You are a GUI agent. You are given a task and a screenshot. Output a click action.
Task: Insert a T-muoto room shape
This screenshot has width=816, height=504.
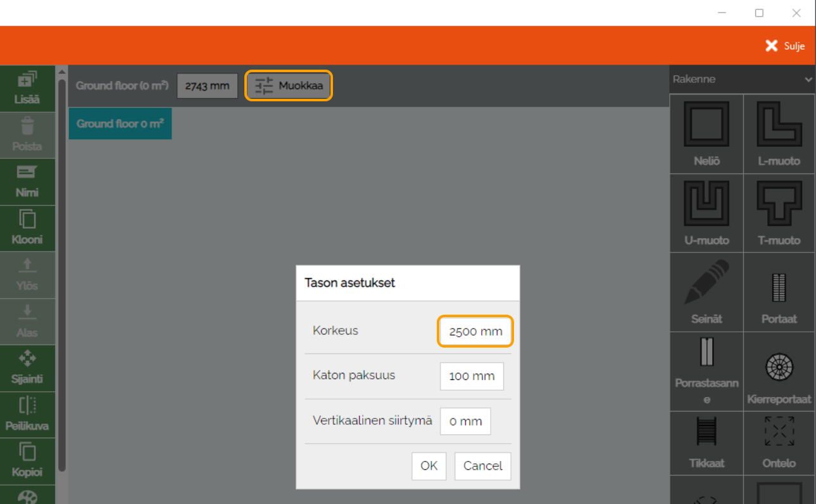779,213
